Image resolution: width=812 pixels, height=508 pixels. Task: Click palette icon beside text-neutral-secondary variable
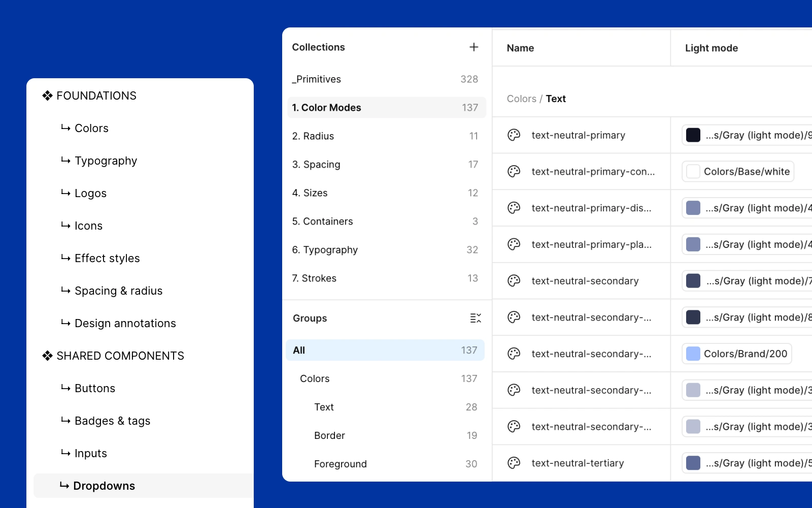[514, 281]
